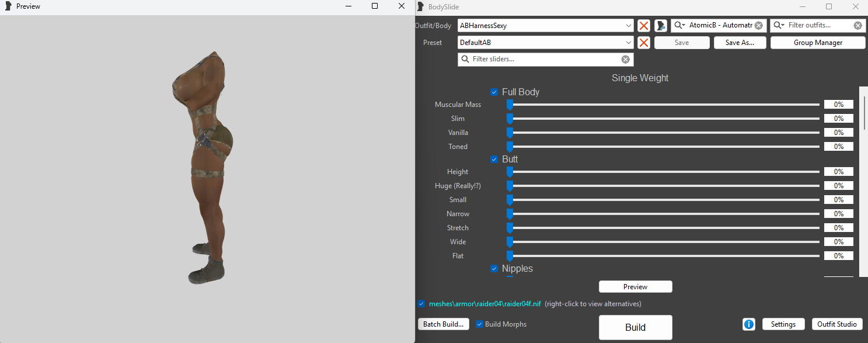
Task: Open the Batch Build... dialog
Action: 444,324
